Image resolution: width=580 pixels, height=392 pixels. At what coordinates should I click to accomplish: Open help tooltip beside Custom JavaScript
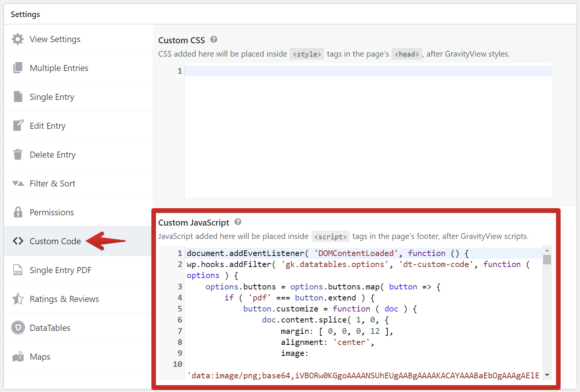coord(238,222)
